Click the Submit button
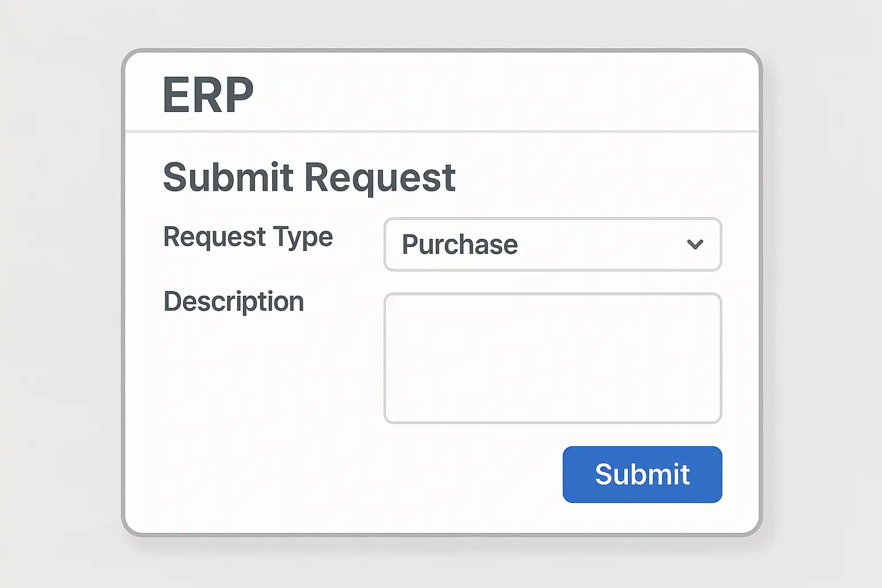Image resolution: width=882 pixels, height=588 pixels. point(642,474)
